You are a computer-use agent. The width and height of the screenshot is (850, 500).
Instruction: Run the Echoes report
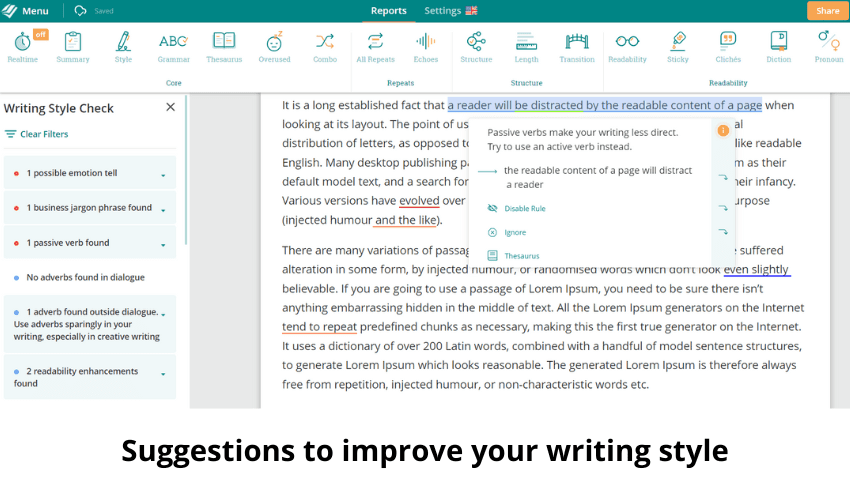[426, 47]
